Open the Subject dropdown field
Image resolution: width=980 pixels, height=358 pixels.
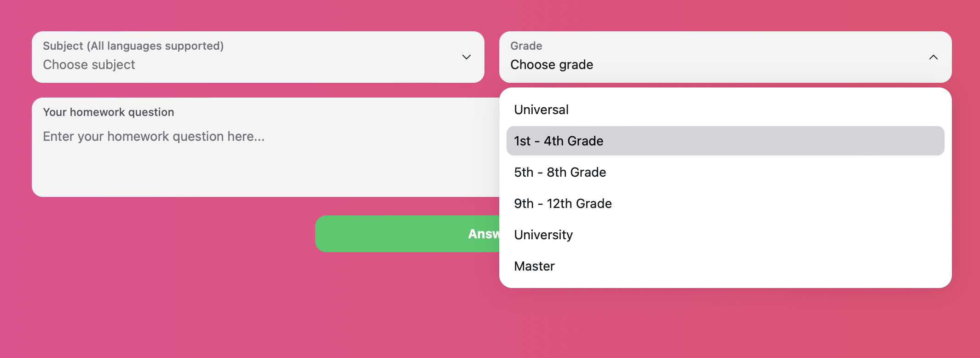tap(258, 57)
